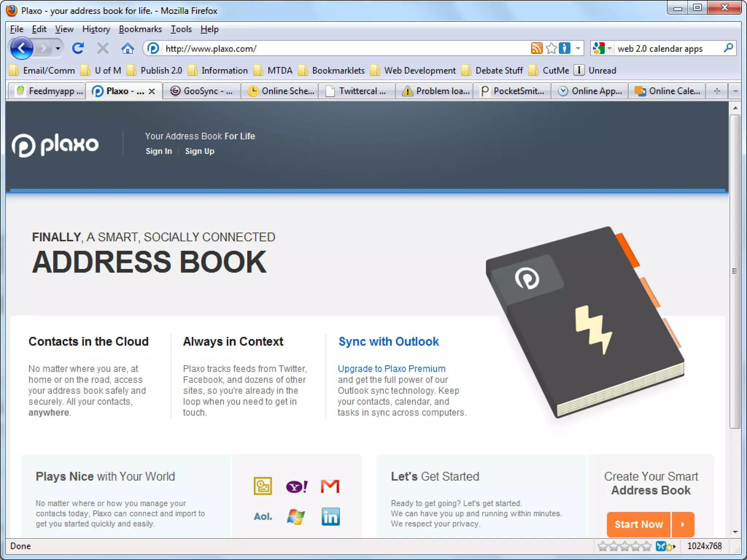Click the Upgrade to Plaxo Premium link
Screen dimensions: 747x560
point(391,369)
